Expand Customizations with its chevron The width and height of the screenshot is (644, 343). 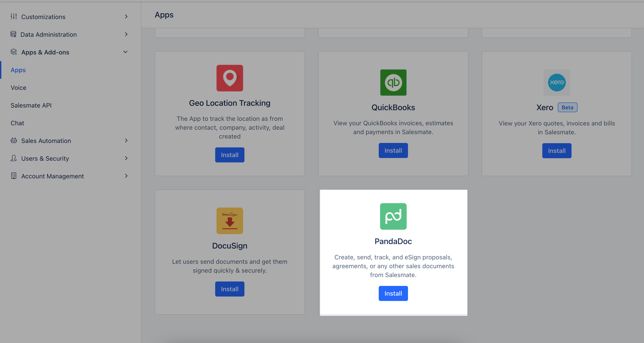[x=126, y=17]
